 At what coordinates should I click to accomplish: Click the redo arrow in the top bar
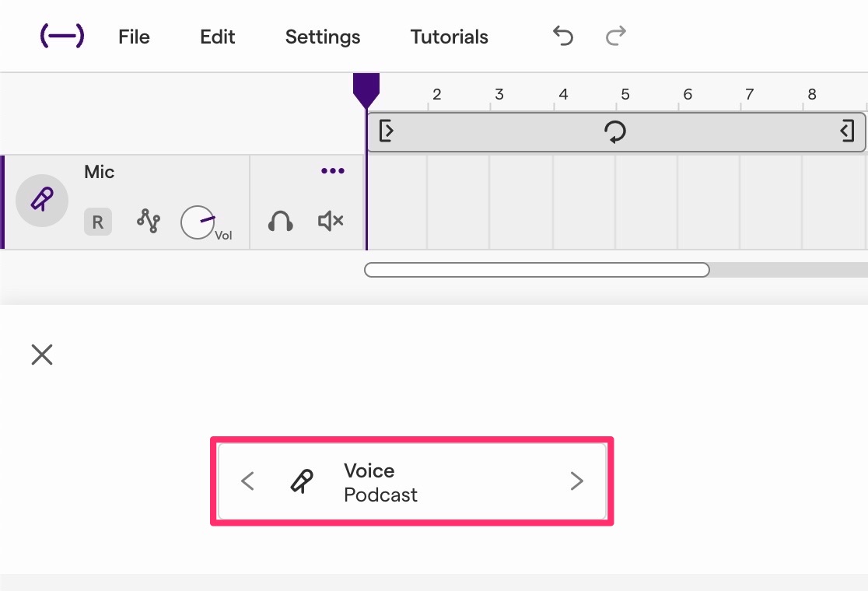614,36
